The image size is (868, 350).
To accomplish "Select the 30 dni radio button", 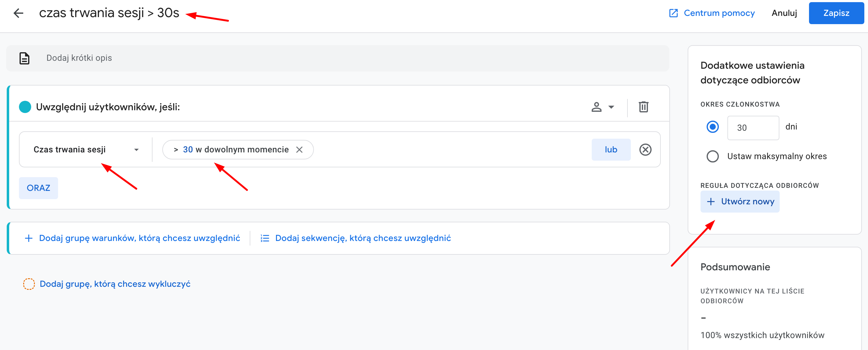I will pyautogui.click(x=712, y=127).
